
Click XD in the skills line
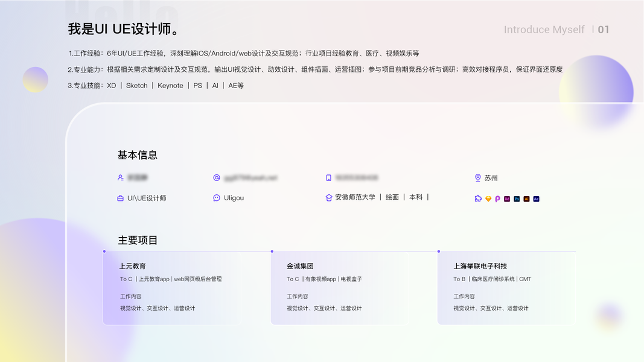[x=111, y=85]
